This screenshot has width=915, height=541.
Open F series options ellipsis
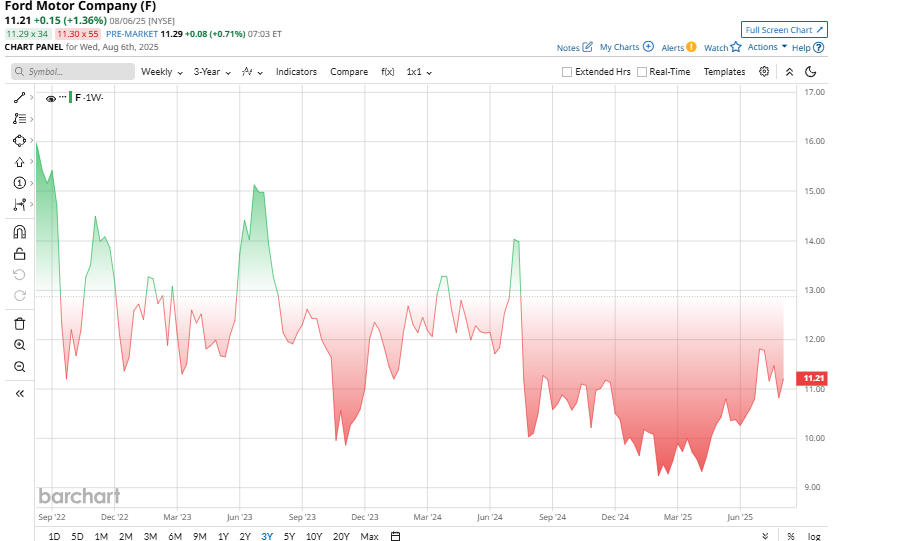point(62,97)
